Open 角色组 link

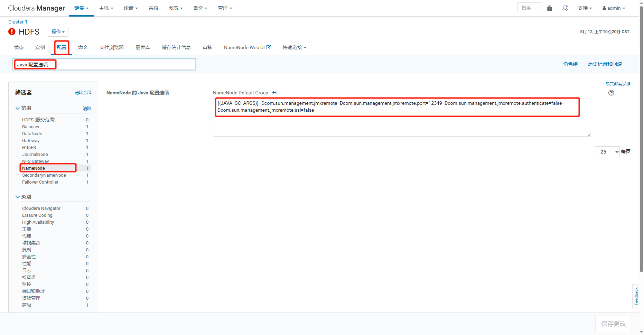click(x=570, y=64)
